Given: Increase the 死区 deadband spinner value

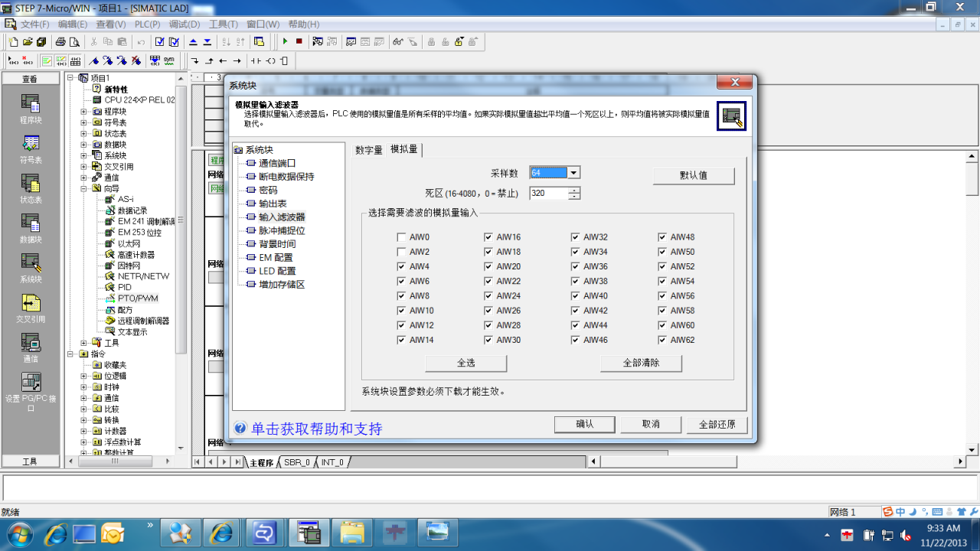Looking at the screenshot, I should click(x=574, y=190).
